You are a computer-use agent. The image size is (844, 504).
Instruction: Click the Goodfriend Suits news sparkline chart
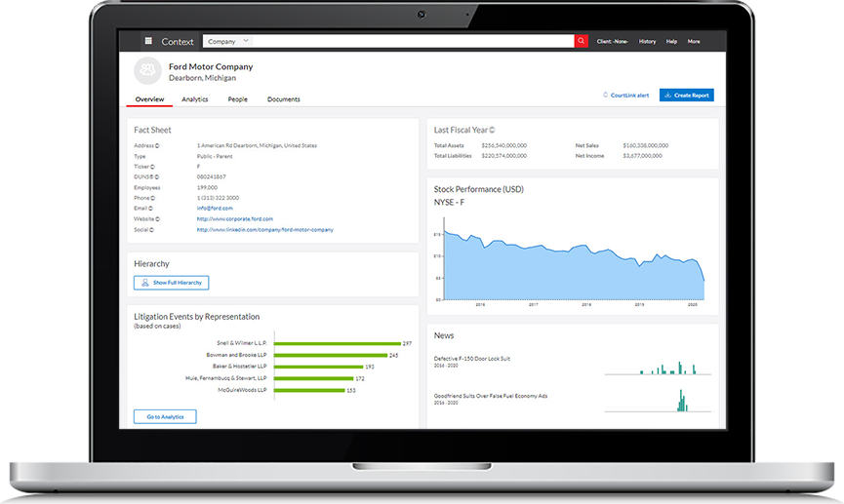658,401
